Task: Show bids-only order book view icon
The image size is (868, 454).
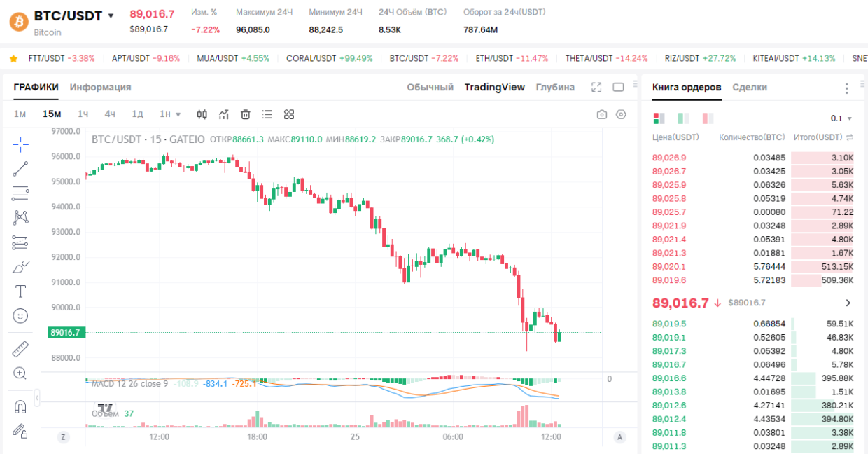Action: [x=683, y=118]
